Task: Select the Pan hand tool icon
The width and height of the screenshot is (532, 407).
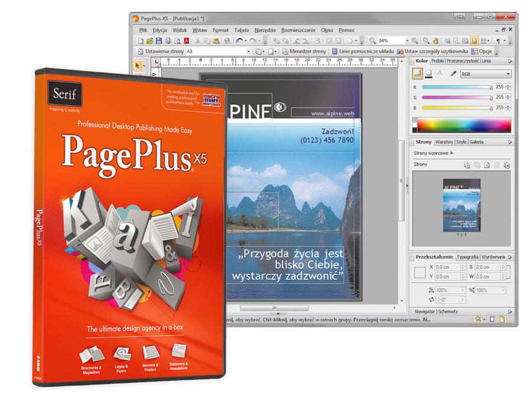Action: click(436, 41)
